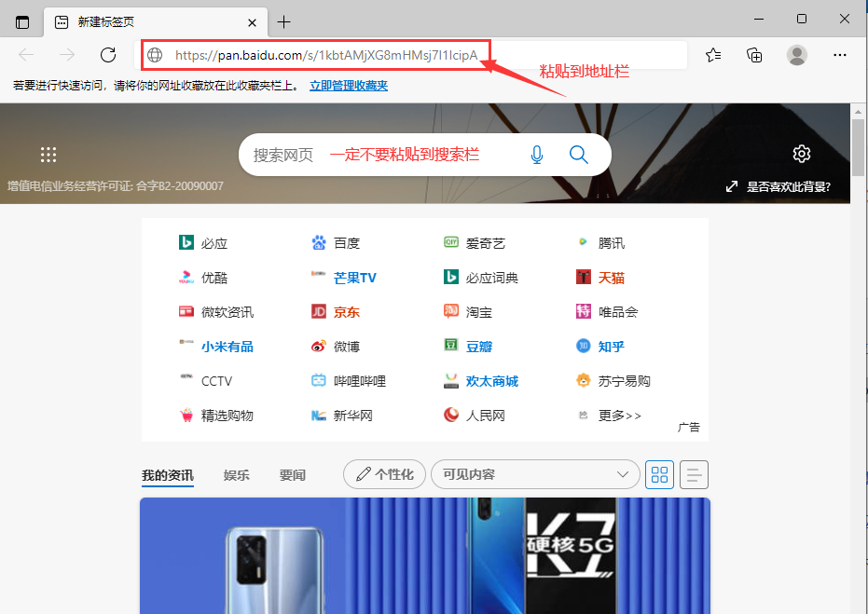This screenshot has width=868, height=614.
Task: Select the 我的资讯 tab
Action: (x=168, y=475)
